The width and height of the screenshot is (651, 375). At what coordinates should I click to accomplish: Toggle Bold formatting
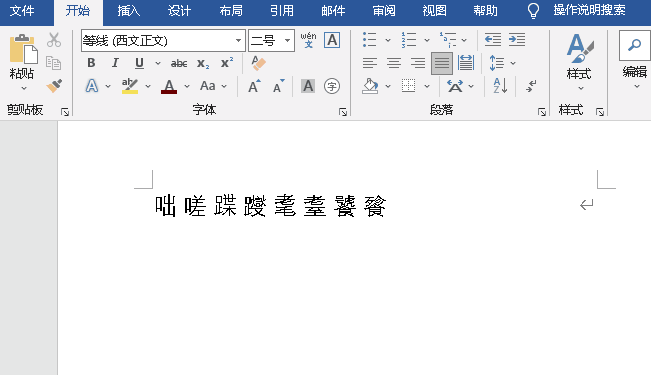tap(91, 63)
